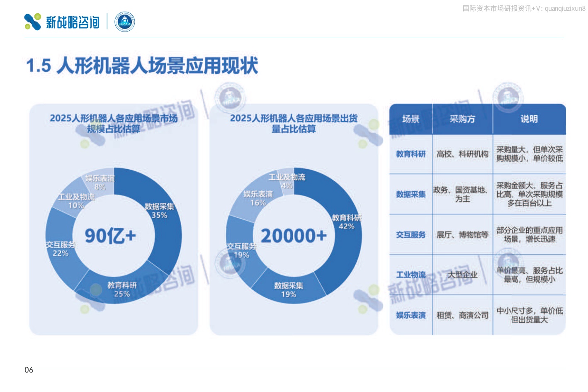This screenshot has height=392, width=588.
Task: Click the description 部分企业的重点应用场景，增长迅速
Action: (x=530, y=234)
